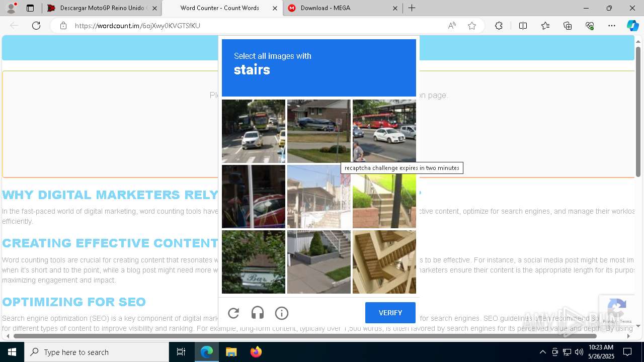Open Microsoft Edge from taskbar
Viewport: 644px width, 362px height.
tap(207, 352)
